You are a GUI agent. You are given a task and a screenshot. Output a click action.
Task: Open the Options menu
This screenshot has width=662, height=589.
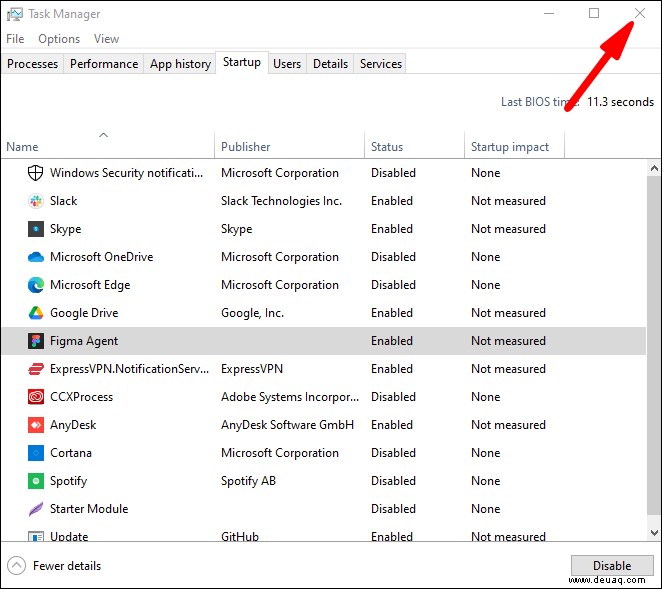coord(59,39)
